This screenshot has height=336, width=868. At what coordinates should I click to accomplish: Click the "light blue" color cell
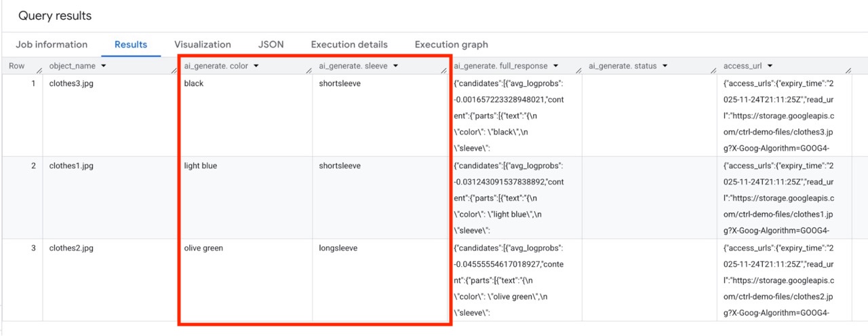pyautogui.click(x=201, y=166)
